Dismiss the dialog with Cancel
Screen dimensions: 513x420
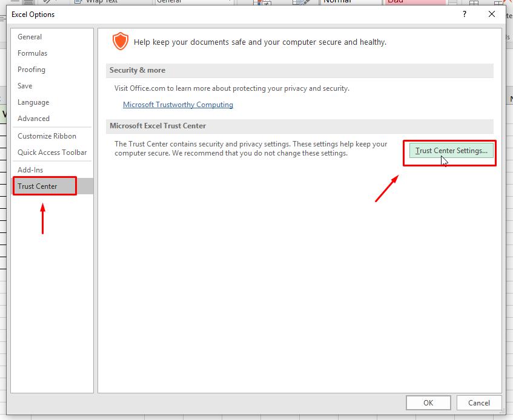[x=478, y=402]
